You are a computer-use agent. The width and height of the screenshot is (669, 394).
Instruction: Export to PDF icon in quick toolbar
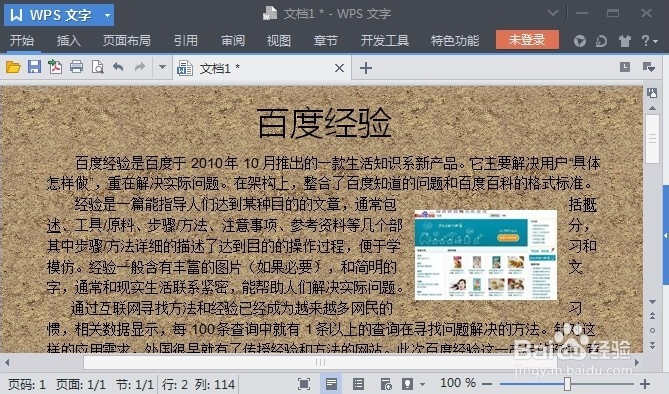coord(55,67)
